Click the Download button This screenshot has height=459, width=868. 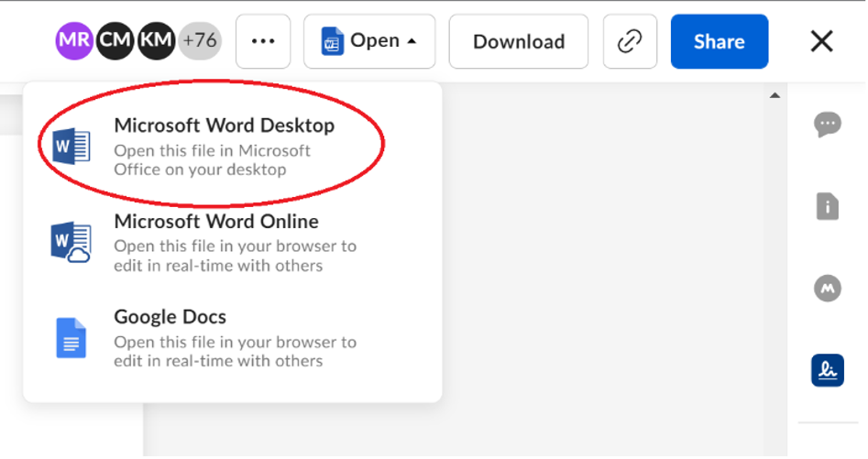(519, 41)
